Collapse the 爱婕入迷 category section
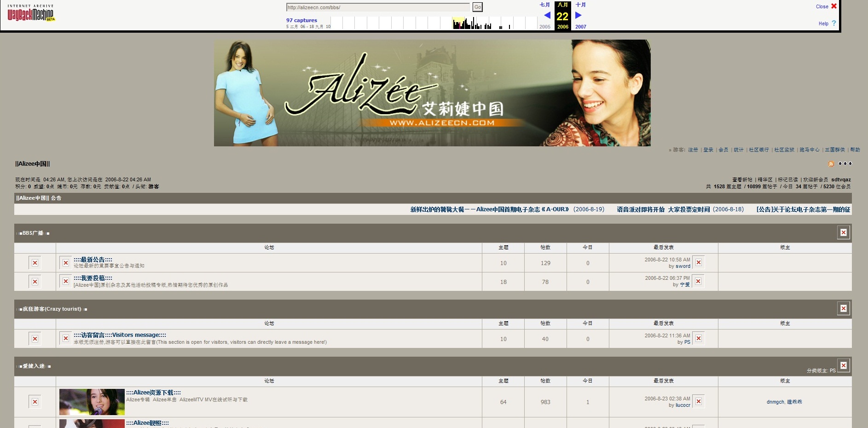 pos(844,365)
